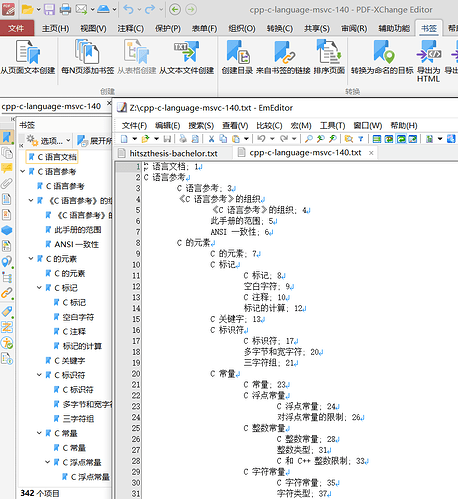The width and height of the screenshot is (458, 499).
Task: Switch to hitszthesis-bachelor.txt tab
Action: tap(168, 153)
